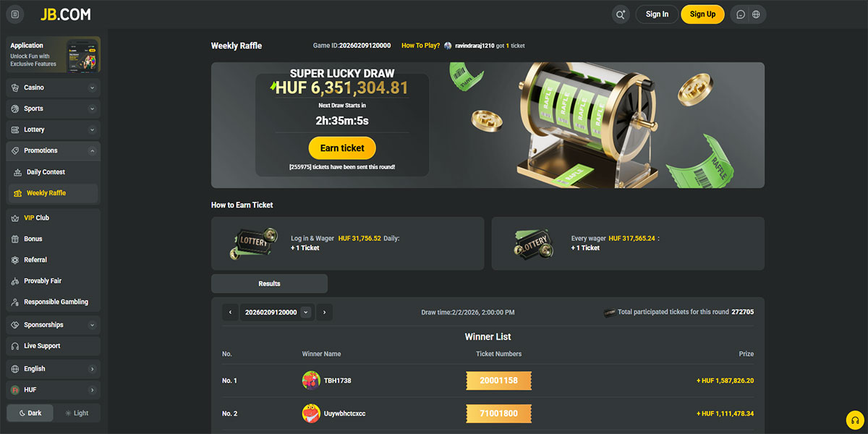Switch to Light theme

click(x=77, y=413)
